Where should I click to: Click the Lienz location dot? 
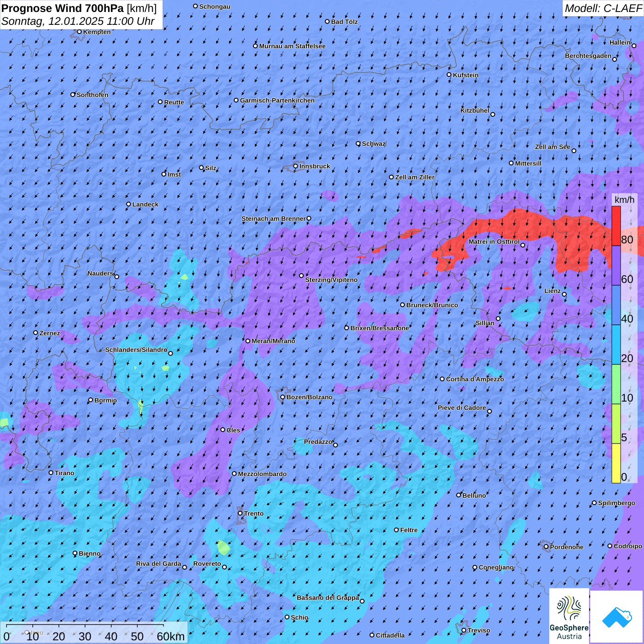[x=564, y=294]
